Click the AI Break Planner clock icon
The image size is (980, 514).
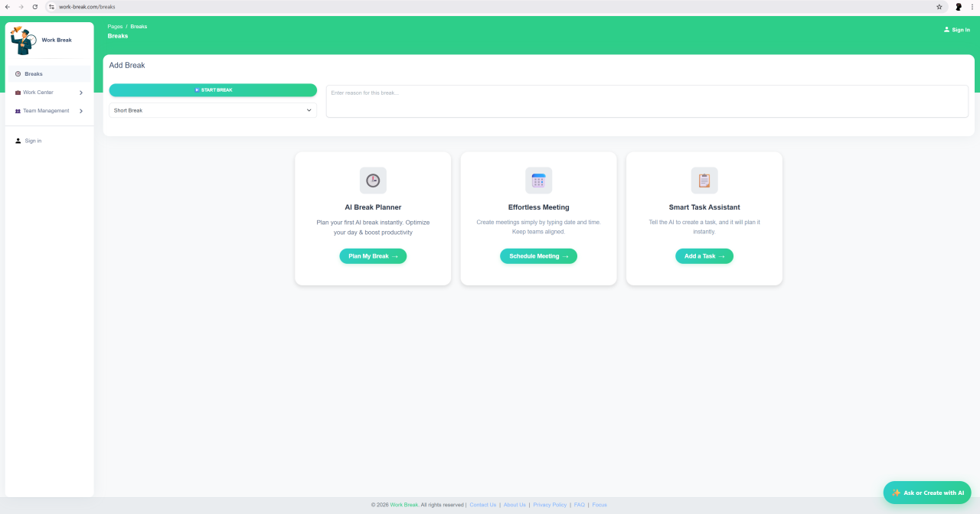coord(373,181)
